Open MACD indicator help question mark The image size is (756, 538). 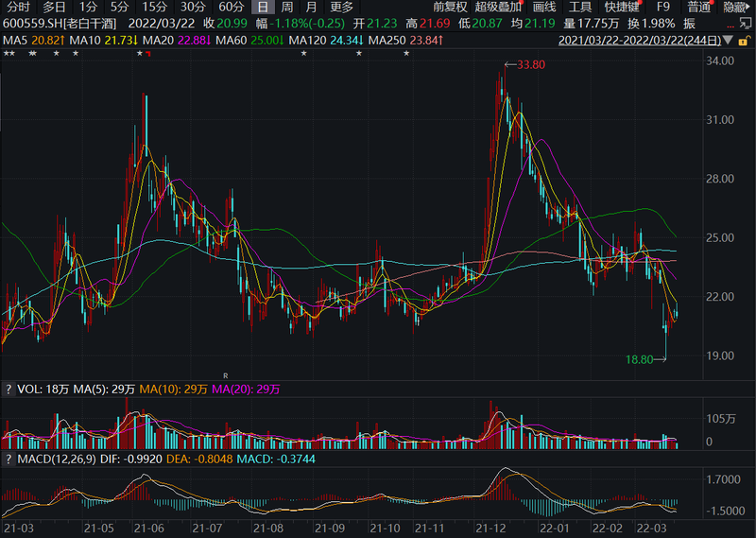tap(9, 459)
